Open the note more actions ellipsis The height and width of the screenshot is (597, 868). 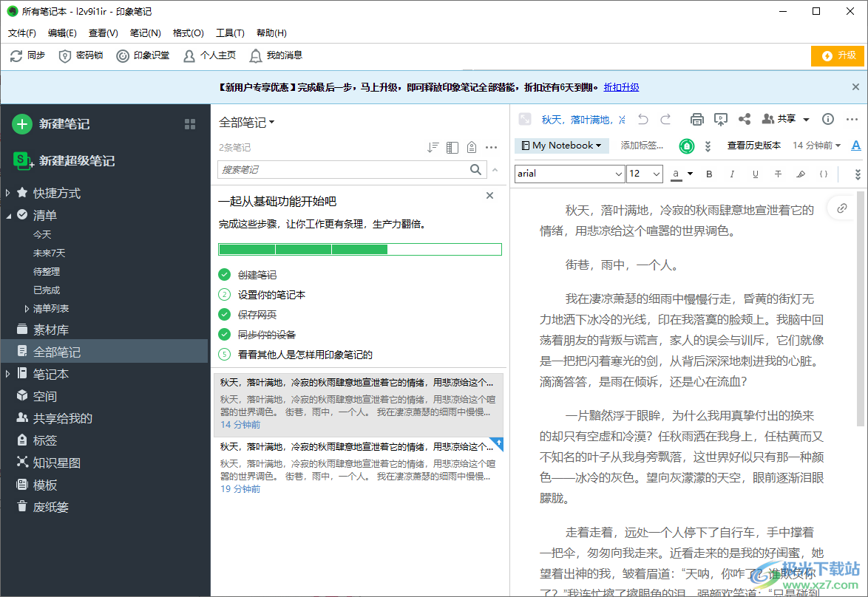pyautogui.click(x=852, y=119)
